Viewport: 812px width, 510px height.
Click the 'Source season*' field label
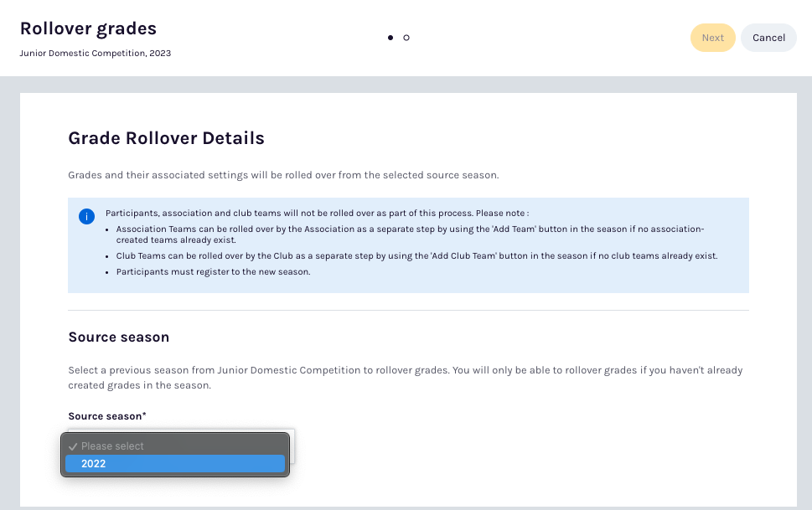(107, 416)
